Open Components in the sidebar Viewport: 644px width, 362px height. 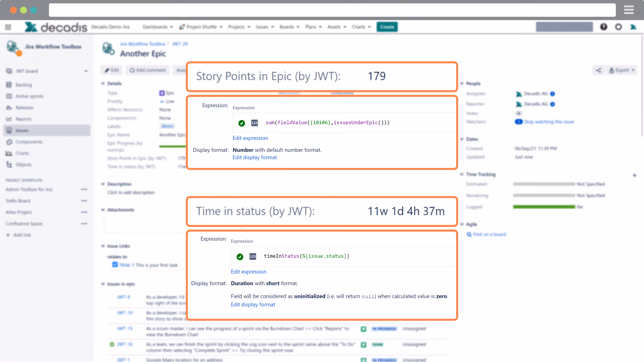coord(29,142)
